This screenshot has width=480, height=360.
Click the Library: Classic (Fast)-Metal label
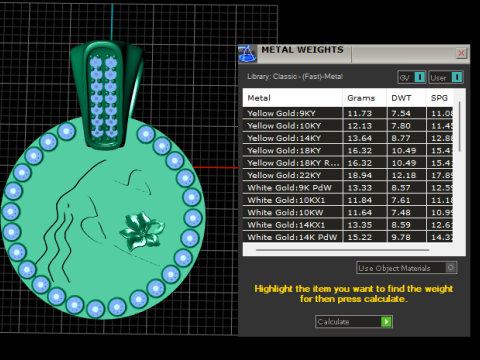pyautogui.click(x=295, y=76)
